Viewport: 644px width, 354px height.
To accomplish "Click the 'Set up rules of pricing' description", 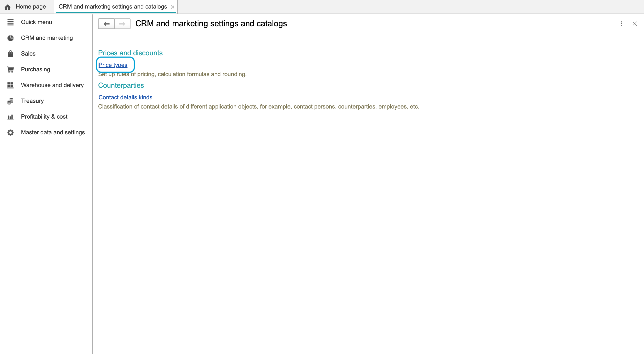I will coord(172,74).
